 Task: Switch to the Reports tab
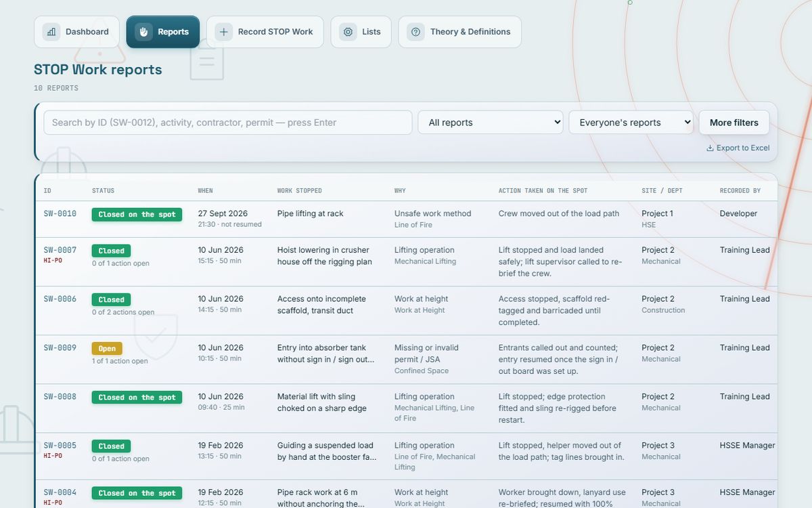[163, 32]
